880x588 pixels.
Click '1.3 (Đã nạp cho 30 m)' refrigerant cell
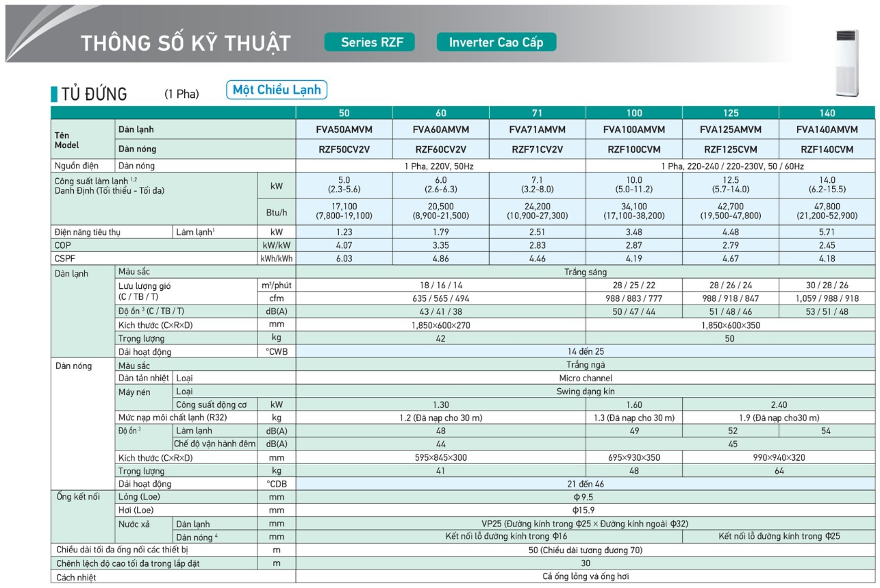[x=634, y=418]
